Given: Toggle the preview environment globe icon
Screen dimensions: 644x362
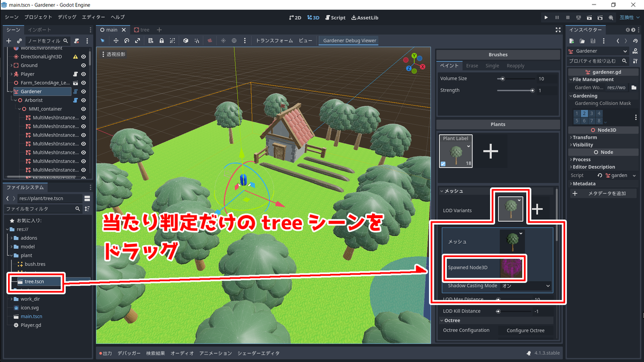Looking at the screenshot, I should (234, 41).
